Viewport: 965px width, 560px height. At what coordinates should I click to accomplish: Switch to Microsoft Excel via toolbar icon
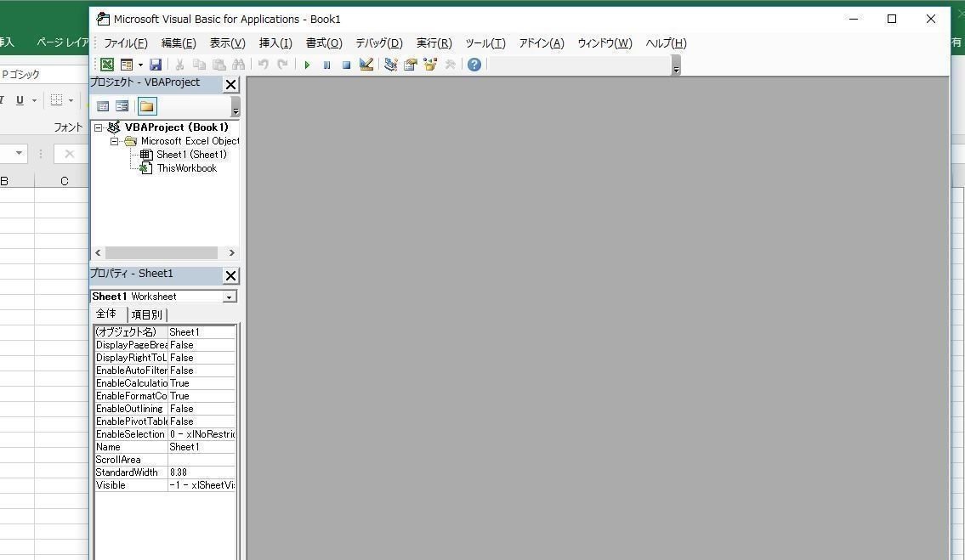[x=106, y=64]
